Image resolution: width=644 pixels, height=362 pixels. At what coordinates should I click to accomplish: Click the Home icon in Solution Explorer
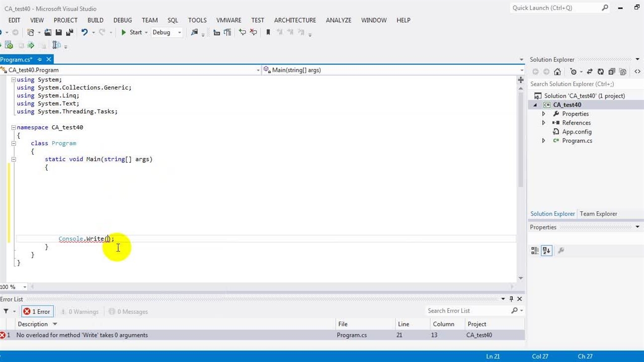(557, 72)
